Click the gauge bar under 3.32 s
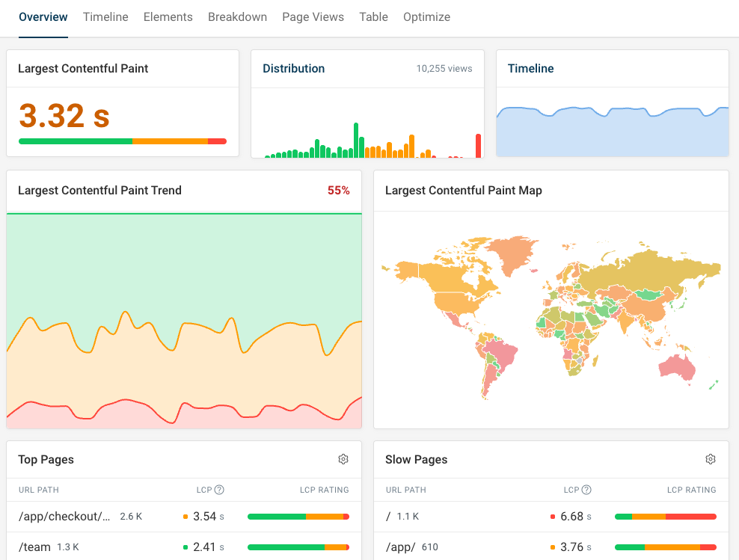This screenshot has width=739, height=560. pos(123,141)
